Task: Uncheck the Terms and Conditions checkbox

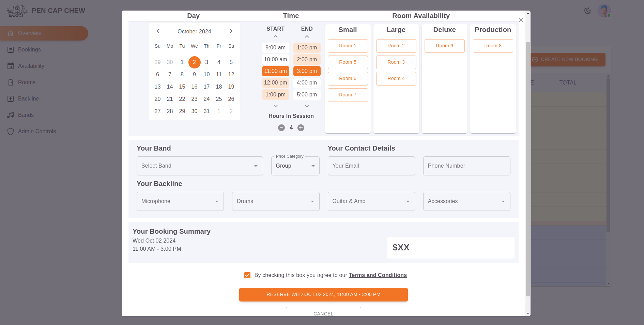Action: coord(247,275)
